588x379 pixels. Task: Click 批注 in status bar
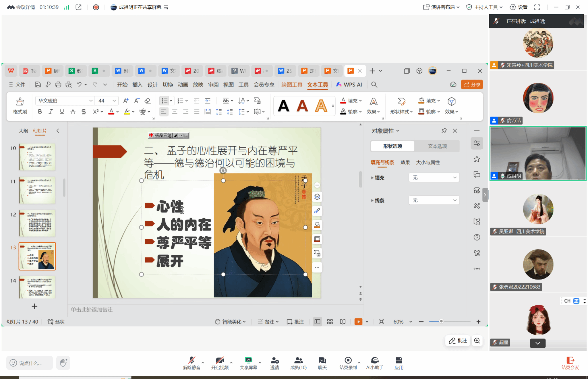click(x=295, y=322)
